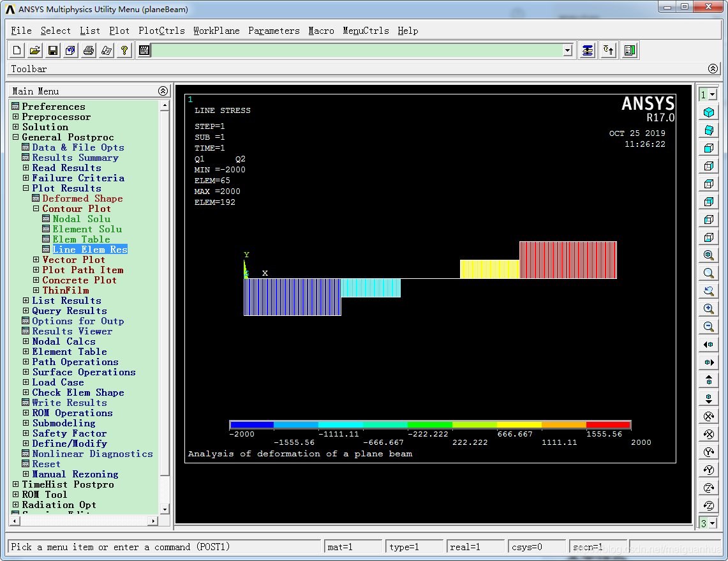Select Nodal Solu under Contour Plot

pos(81,219)
